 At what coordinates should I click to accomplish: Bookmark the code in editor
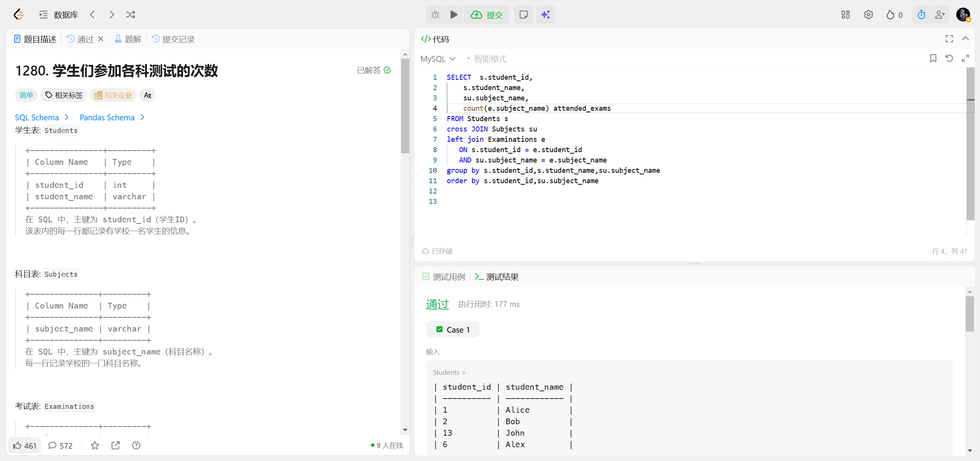[933, 58]
